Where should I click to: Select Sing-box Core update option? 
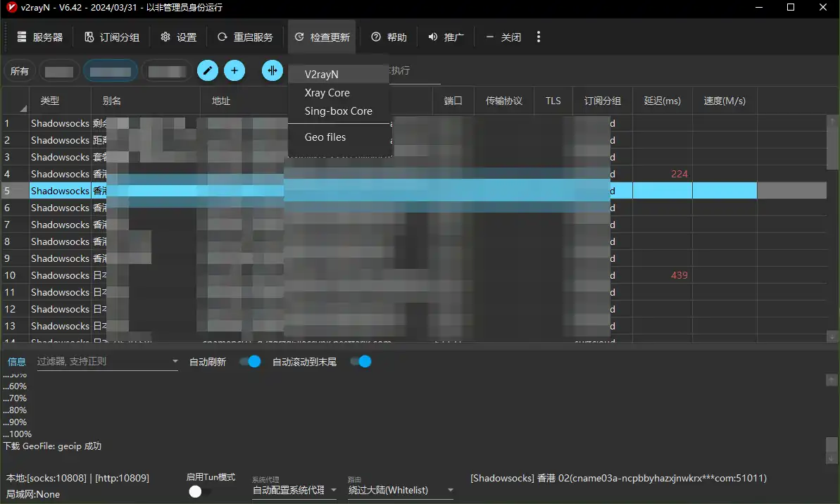click(x=339, y=111)
